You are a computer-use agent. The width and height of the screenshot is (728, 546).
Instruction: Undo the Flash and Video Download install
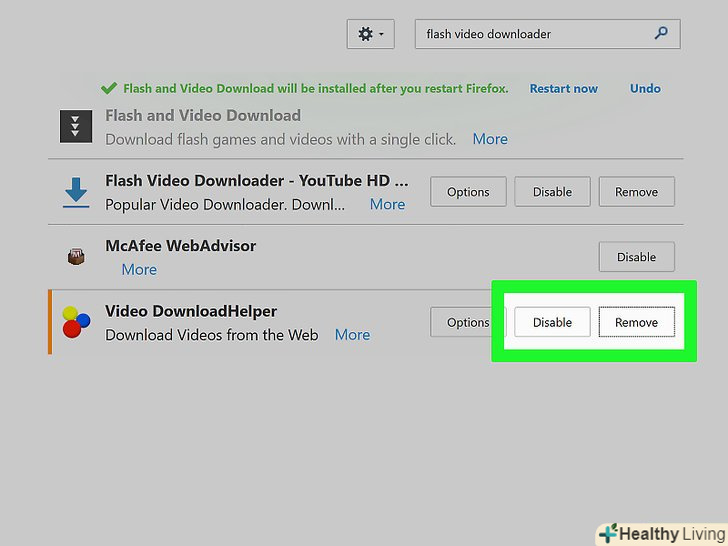tap(645, 89)
